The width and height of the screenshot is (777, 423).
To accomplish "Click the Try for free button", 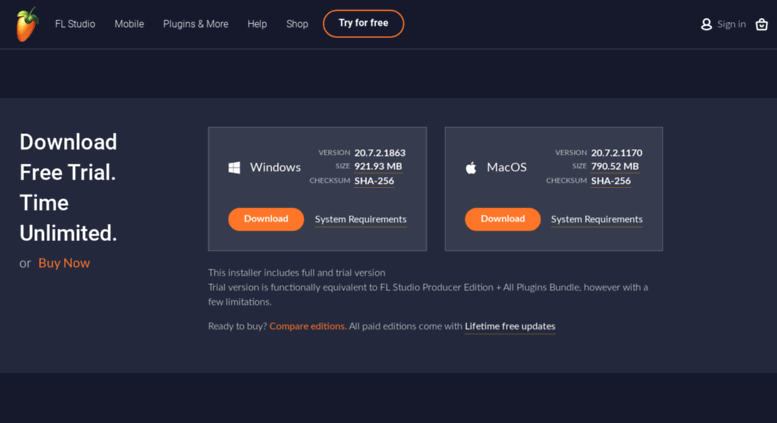I will click(x=363, y=23).
